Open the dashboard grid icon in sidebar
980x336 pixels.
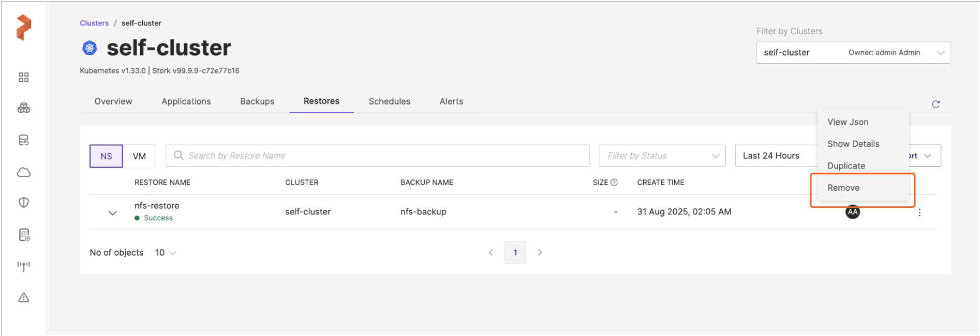coord(24,78)
